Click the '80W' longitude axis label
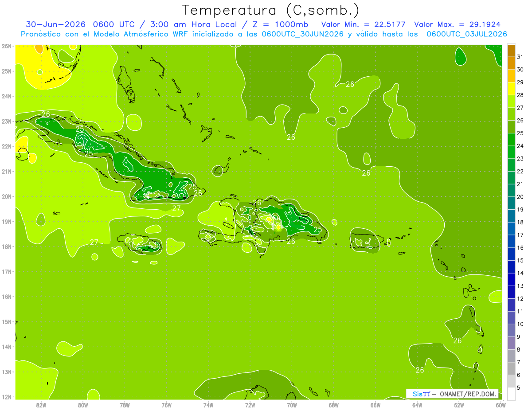 pos(82,404)
